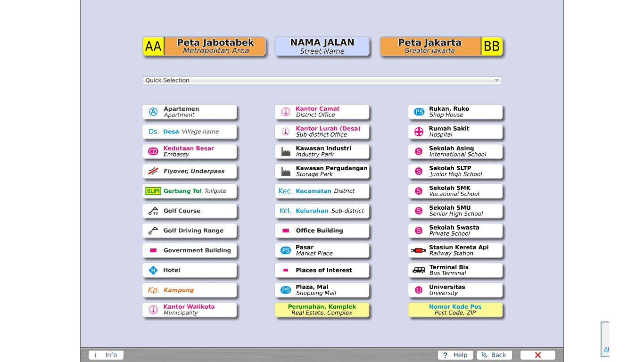Click the Universitas pink U icon
This screenshot has height=362, width=644.
pos(419,290)
